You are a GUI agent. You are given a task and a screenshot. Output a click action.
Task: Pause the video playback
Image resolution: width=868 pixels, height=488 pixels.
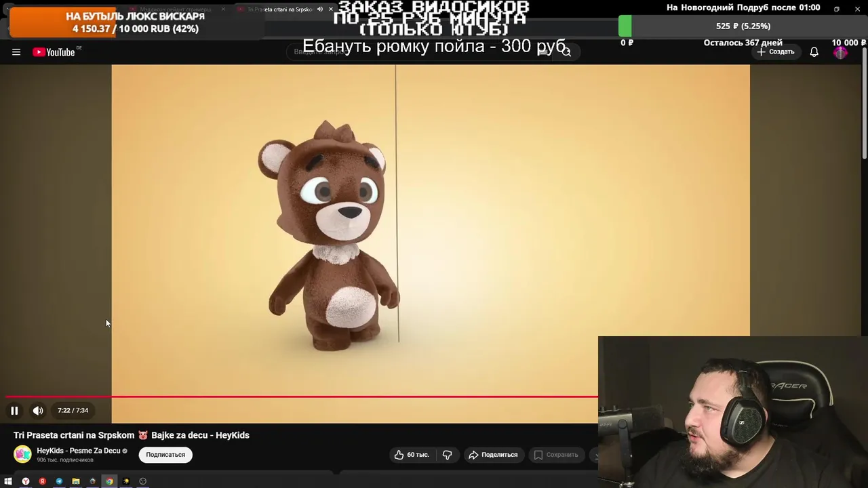pos(14,411)
